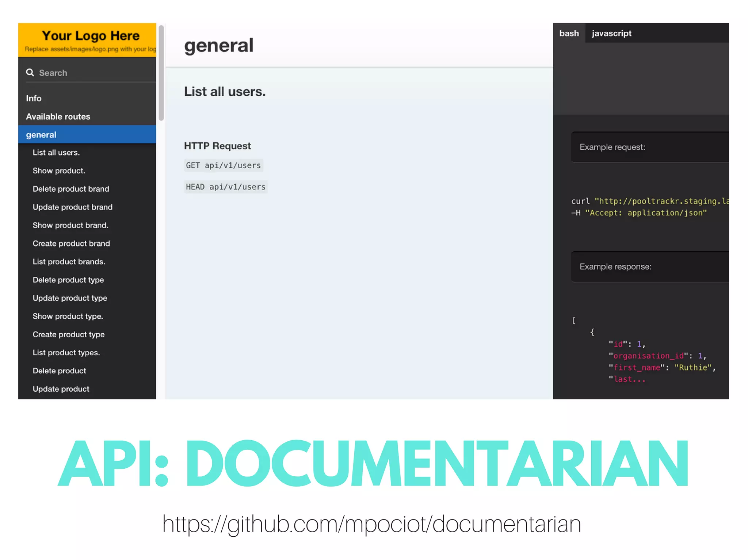The width and height of the screenshot is (748, 560).
Task: Click the github.com/mpociot/documentarian URL
Action: point(372,524)
